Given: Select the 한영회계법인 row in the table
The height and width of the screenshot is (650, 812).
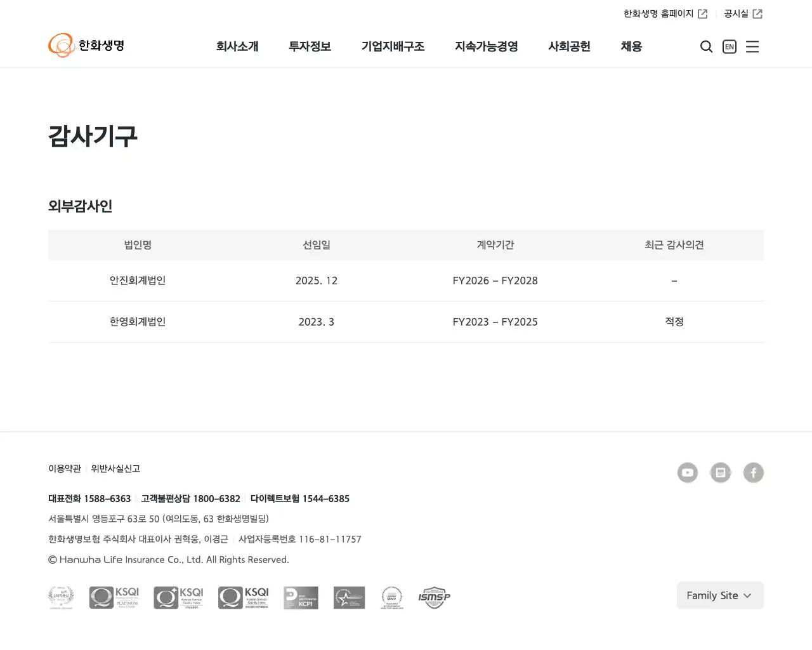Looking at the screenshot, I should coord(138,322).
